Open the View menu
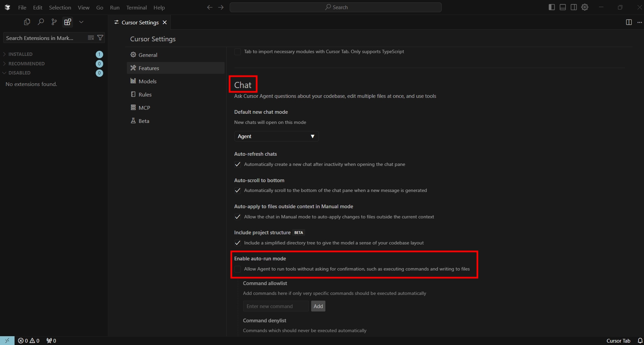This screenshot has width=644, height=345. click(x=84, y=7)
